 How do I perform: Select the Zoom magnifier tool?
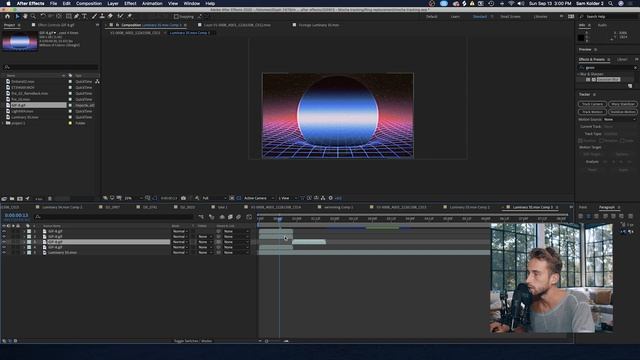[33, 16]
